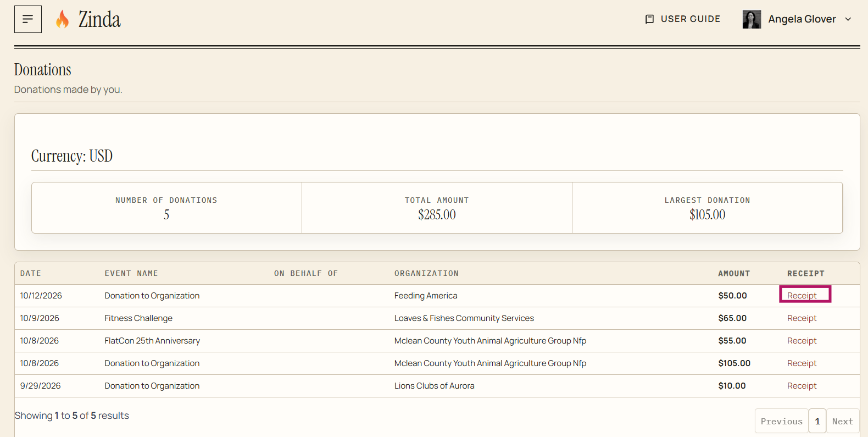
Task: Select the Fitness Challenge event name
Action: 138,318
